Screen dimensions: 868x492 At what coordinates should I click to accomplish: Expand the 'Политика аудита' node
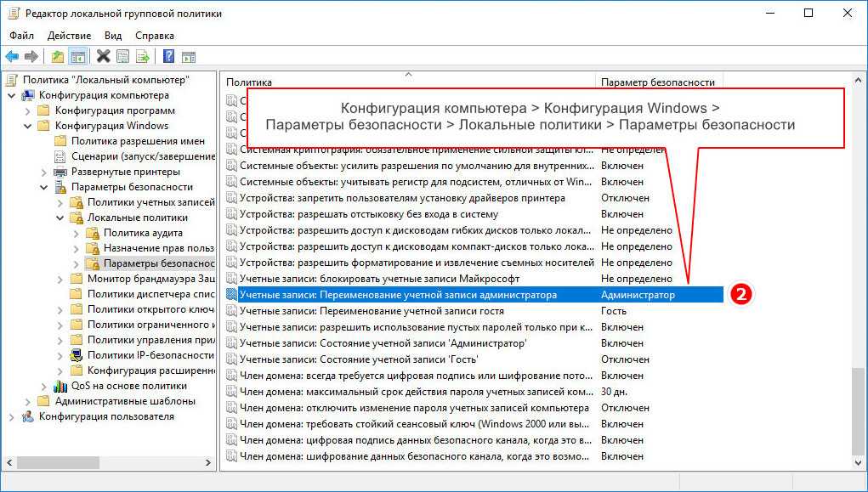click(77, 233)
